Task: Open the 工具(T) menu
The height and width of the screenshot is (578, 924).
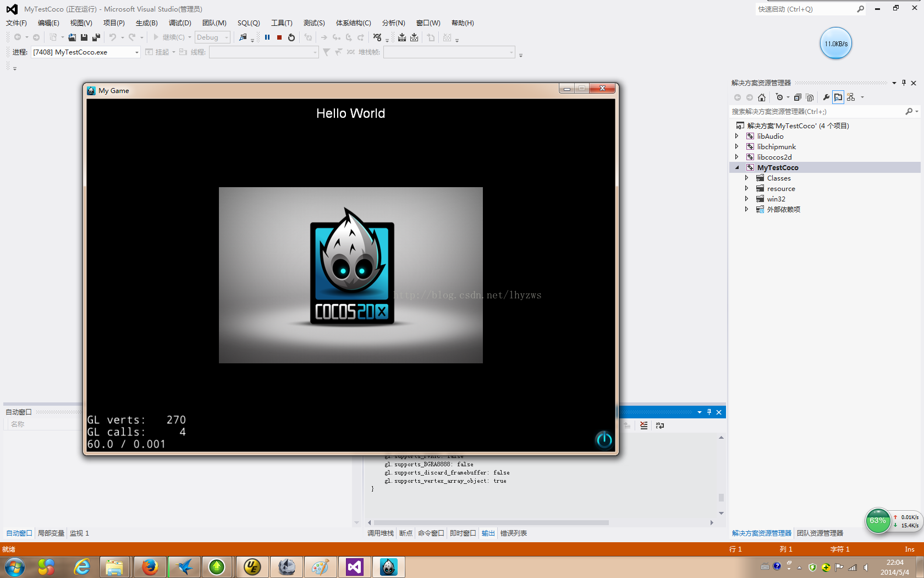Action: pos(282,23)
